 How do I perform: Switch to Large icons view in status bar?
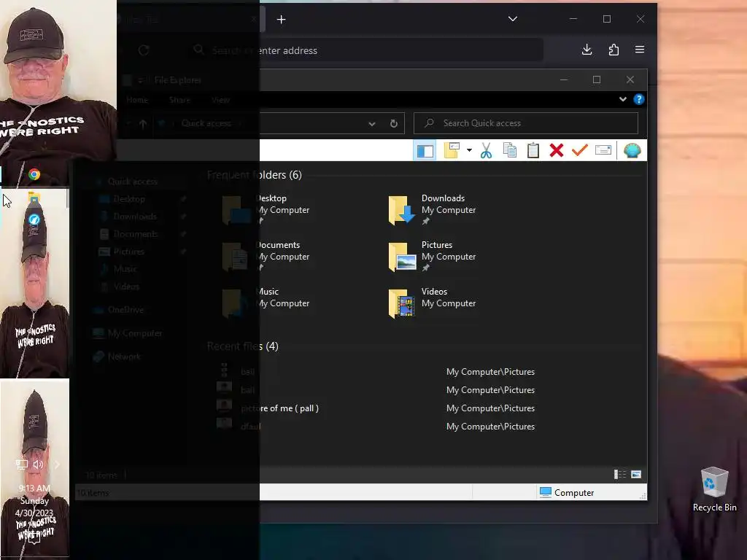pos(636,474)
